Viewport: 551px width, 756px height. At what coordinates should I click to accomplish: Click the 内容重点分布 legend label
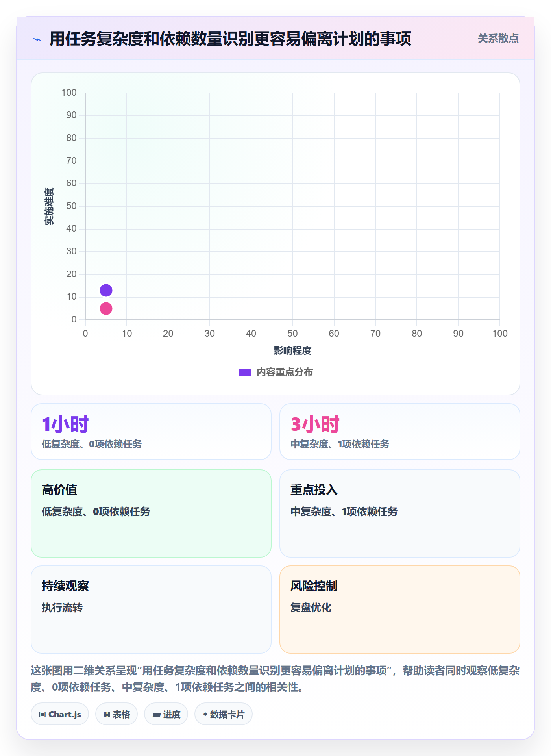285,372
